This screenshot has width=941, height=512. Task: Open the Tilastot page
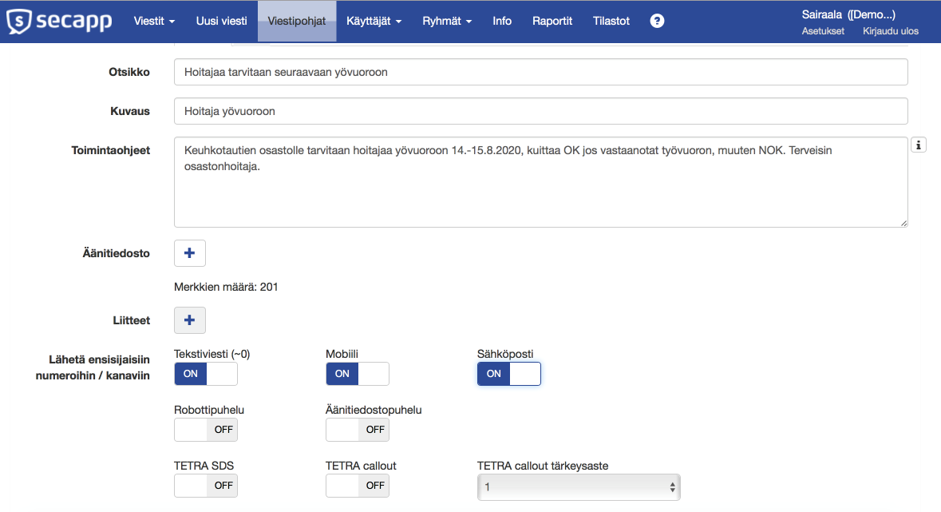pyautogui.click(x=611, y=21)
